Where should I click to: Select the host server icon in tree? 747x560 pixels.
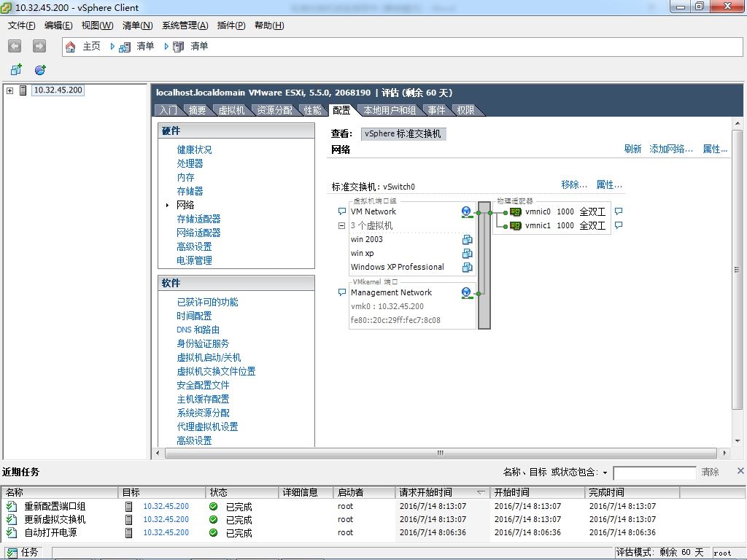pos(23,90)
